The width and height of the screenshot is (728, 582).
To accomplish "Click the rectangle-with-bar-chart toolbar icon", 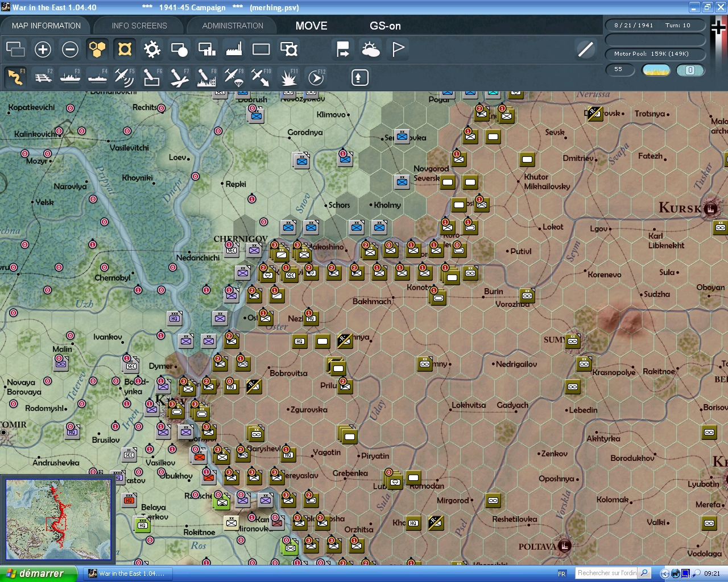I will click(x=206, y=49).
